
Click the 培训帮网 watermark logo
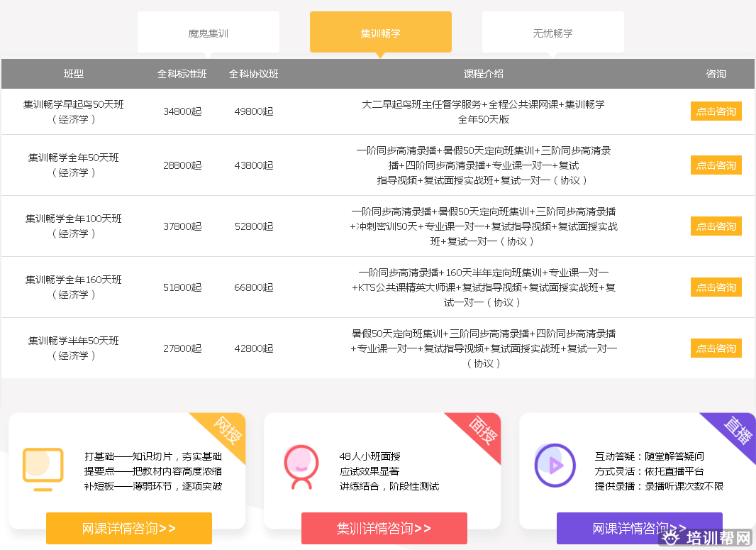[707, 539]
